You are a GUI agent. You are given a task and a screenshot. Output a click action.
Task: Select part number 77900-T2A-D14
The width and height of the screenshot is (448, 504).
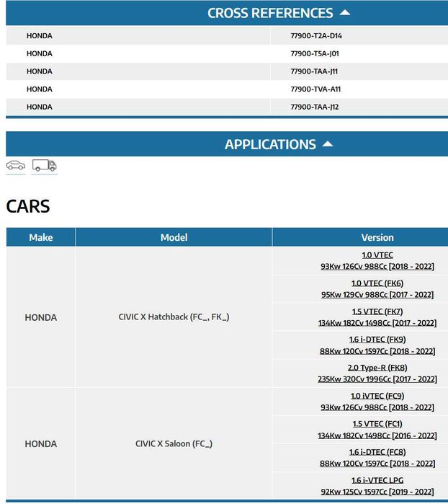316,35
